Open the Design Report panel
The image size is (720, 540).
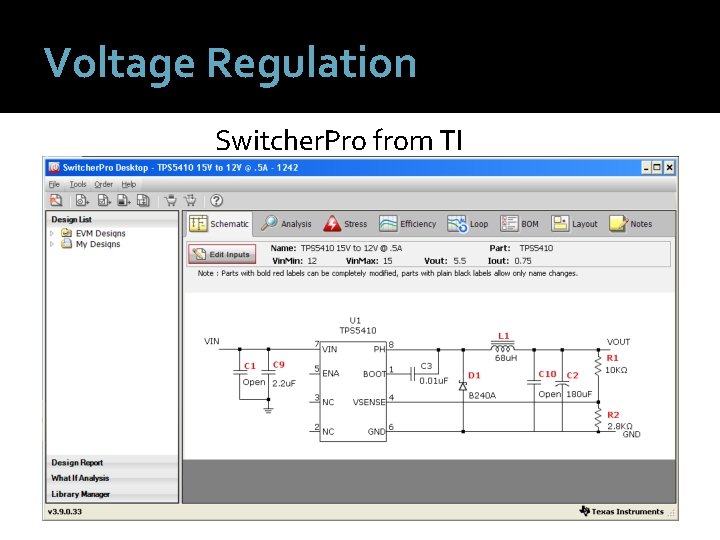pyautogui.click(x=112, y=462)
